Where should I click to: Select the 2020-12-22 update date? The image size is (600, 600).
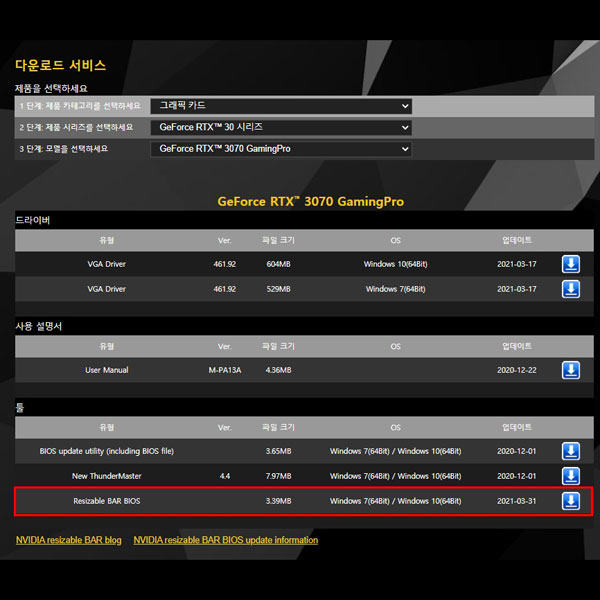(517, 370)
